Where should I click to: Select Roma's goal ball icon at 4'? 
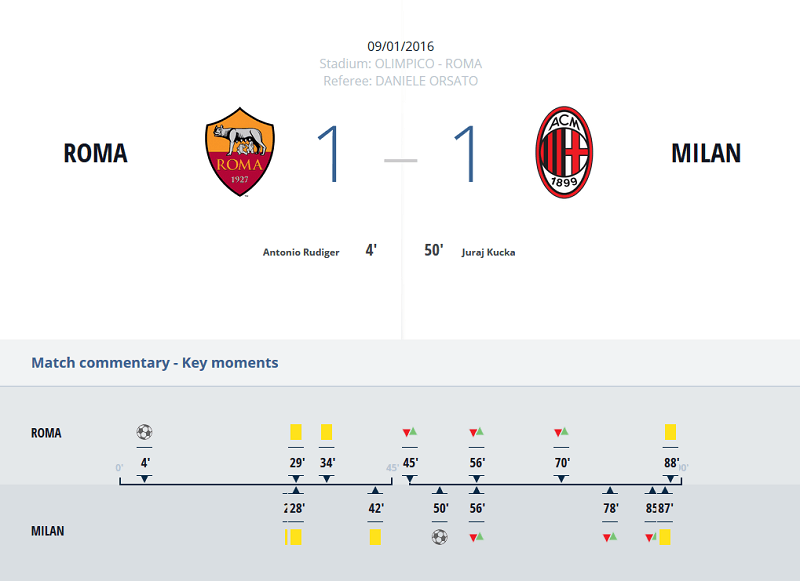(x=144, y=432)
